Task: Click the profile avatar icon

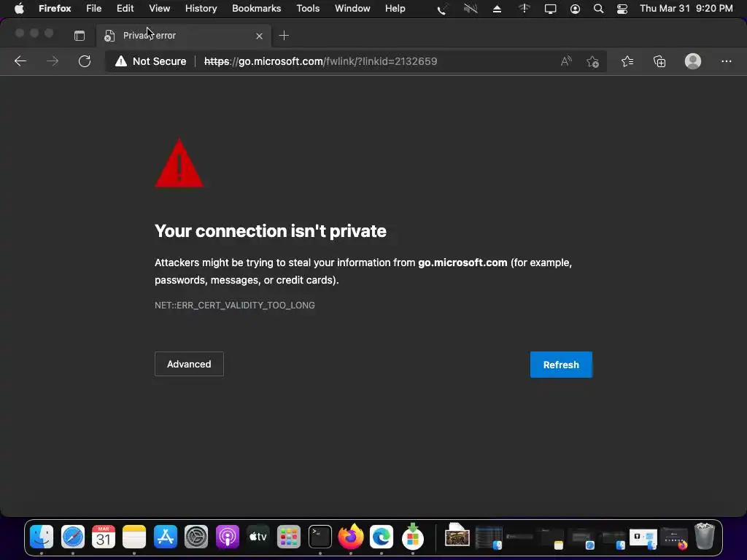Action: point(693,61)
